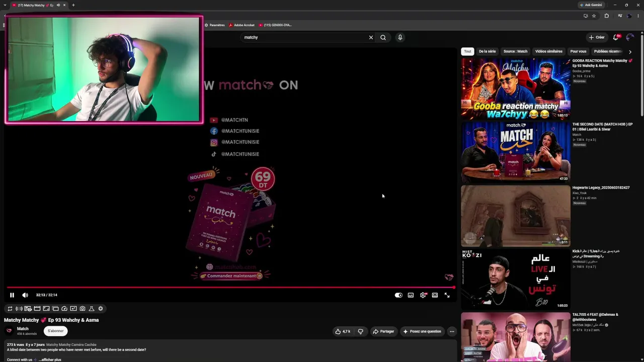Click the list-with-eye icon in extension toolbar
This screenshot has height=362, width=644.
[28, 309]
